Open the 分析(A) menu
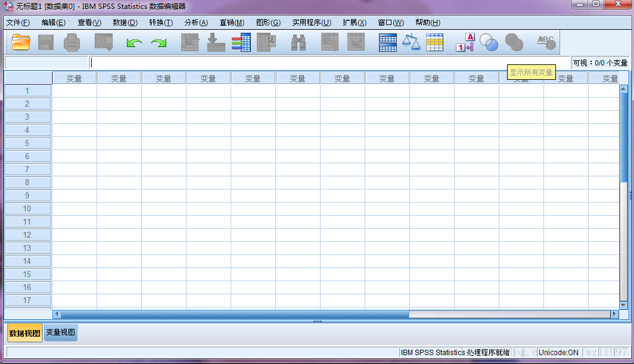Screen dimensions: 634x364 pyautogui.click(x=196, y=23)
